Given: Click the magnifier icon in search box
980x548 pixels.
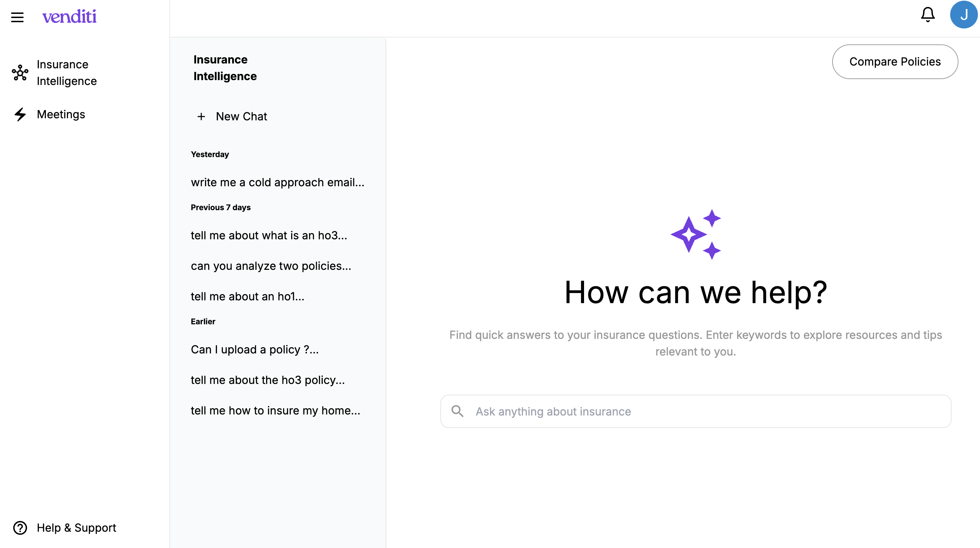Looking at the screenshot, I should (x=457, y=411).
